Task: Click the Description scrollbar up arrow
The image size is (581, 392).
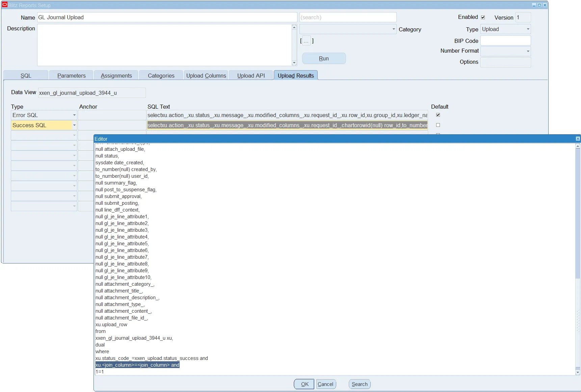Action: point(294,27)
